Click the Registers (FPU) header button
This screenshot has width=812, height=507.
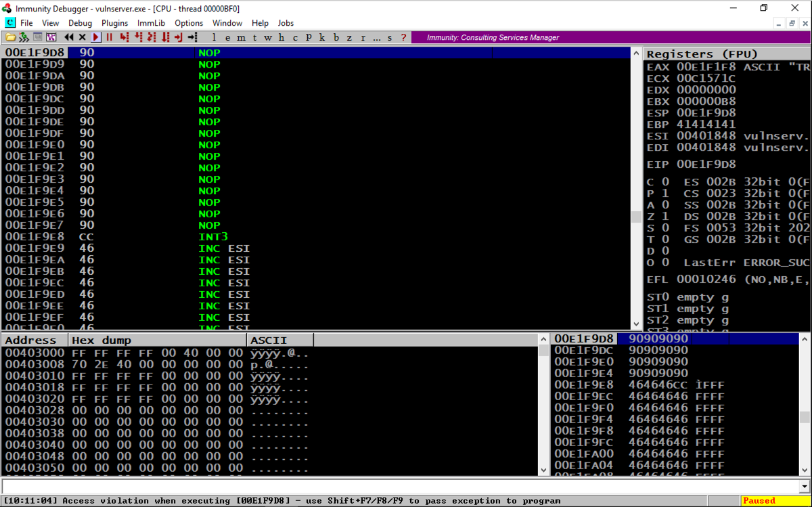(x=728, y=53)
